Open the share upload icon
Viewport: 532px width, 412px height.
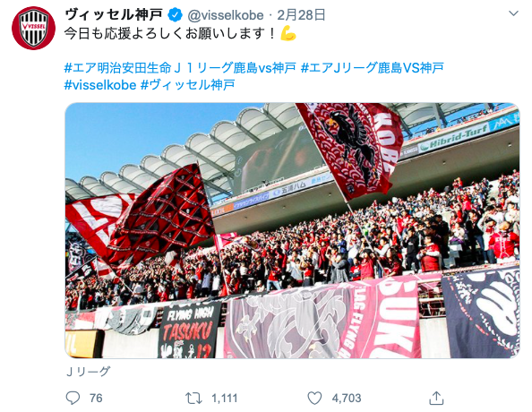point(436,398)
